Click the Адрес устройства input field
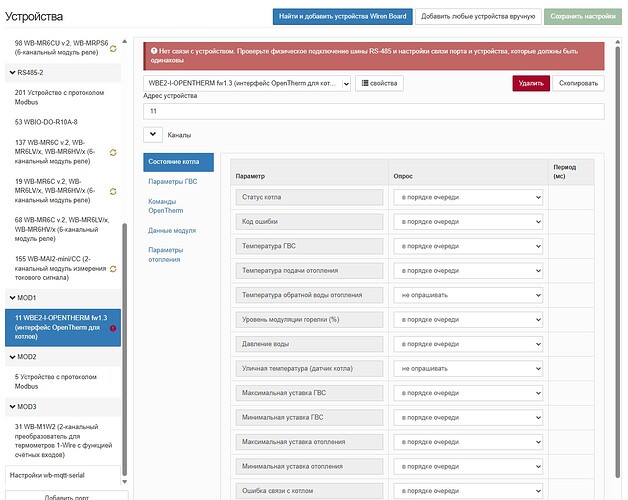 coord(374,111)
